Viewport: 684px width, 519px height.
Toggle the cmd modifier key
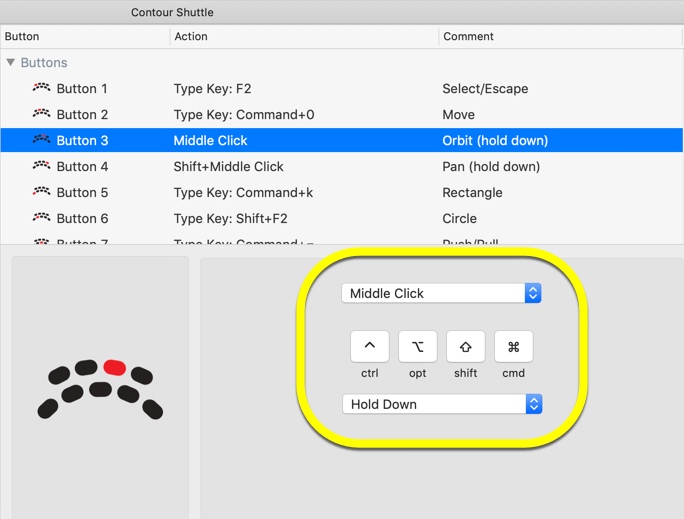[x=513, y=346]
